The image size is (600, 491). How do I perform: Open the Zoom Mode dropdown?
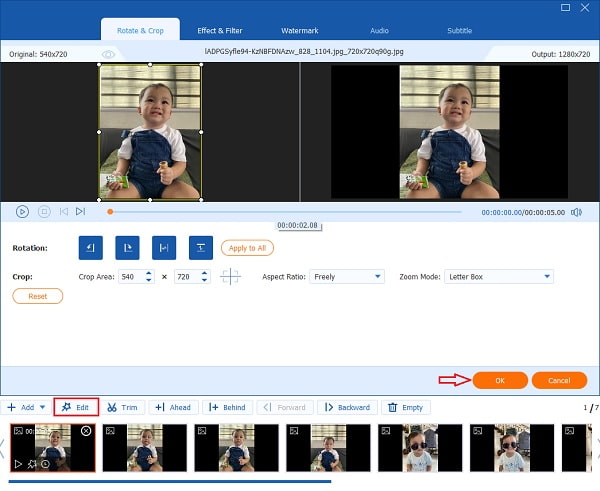pyautogui.click(x=499, y=277)
